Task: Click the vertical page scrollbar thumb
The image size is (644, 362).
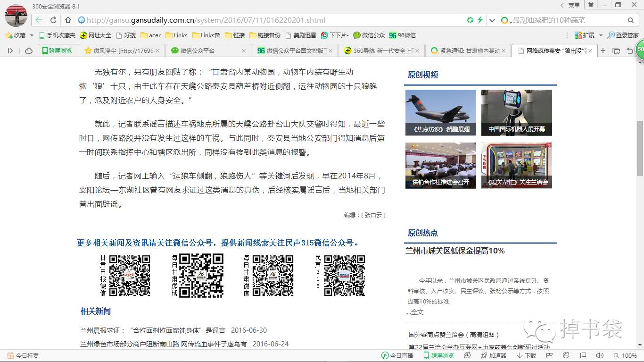Action: coord(640,148)
